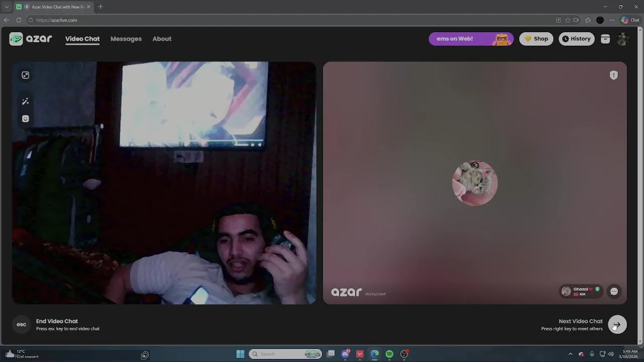This screenshot has width=644, height=362.
Task: Open the browser settings and more menu
Action: pyautogui.click(x=612, y=20)
